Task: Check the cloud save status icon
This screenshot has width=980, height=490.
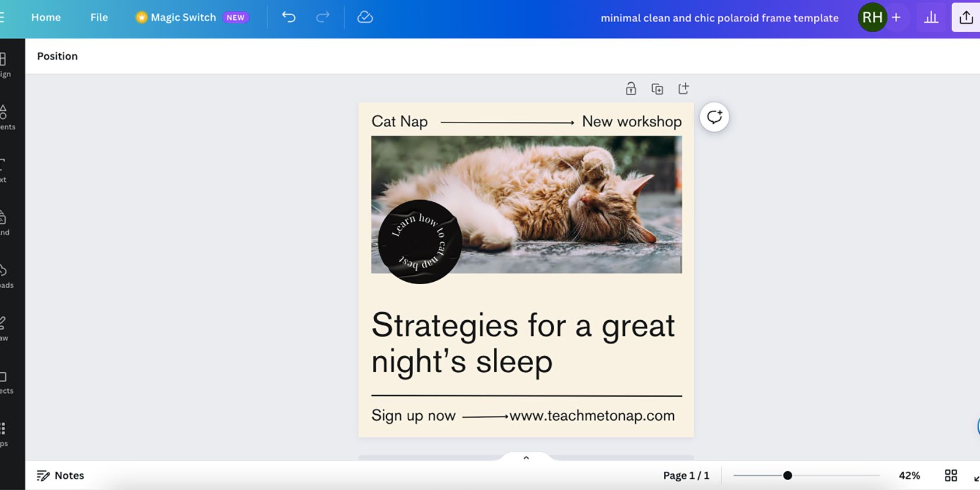Action: point(365,17)
